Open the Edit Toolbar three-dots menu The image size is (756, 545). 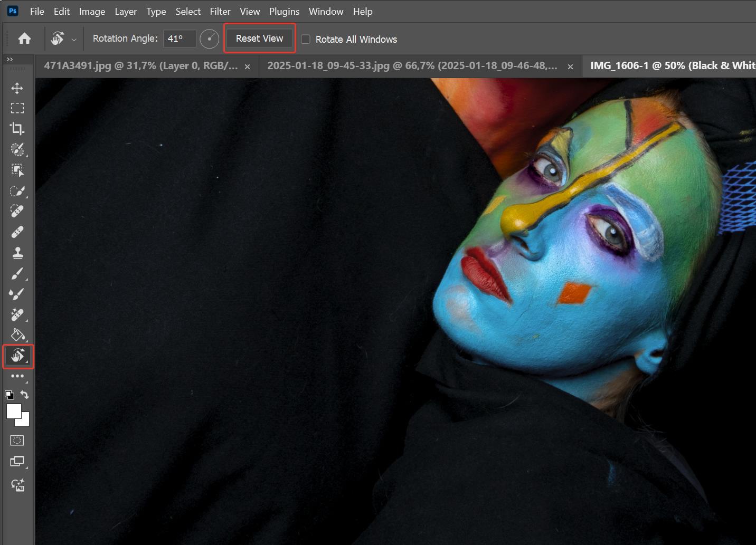point(17,376)
